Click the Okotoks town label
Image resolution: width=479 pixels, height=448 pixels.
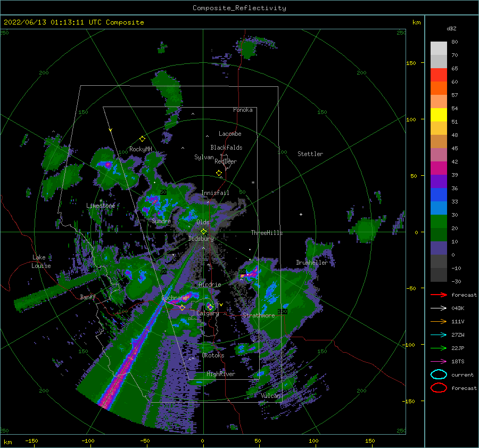click(x=213, y=355)
